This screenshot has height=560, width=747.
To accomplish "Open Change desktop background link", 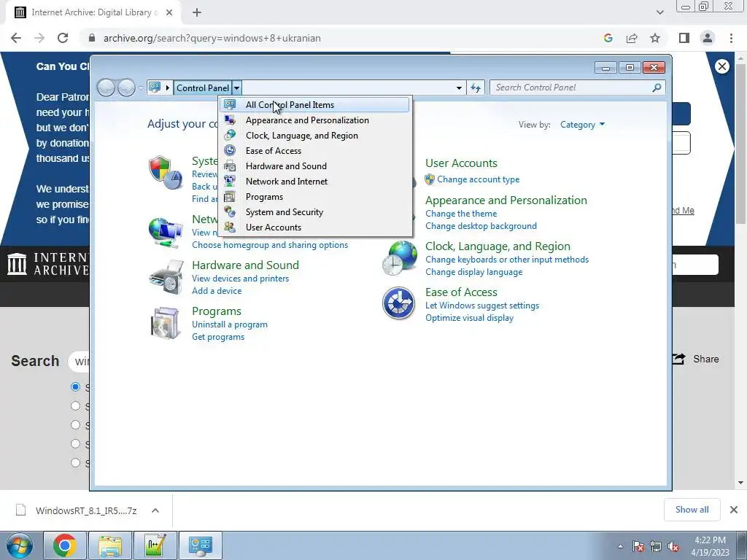I will tap(481, 226).
